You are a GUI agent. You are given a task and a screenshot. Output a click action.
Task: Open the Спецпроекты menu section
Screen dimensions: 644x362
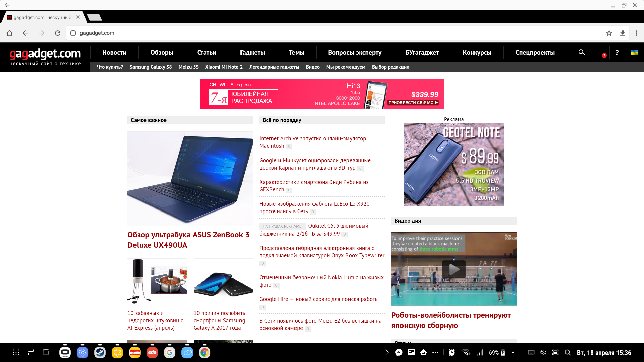535,53
